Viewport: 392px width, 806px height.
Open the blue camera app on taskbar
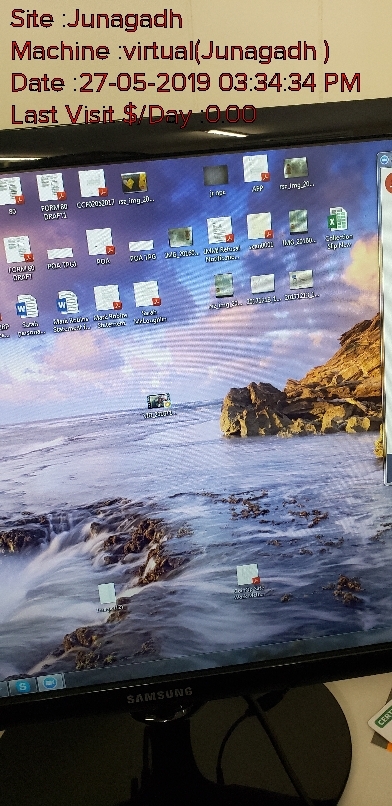51,682
